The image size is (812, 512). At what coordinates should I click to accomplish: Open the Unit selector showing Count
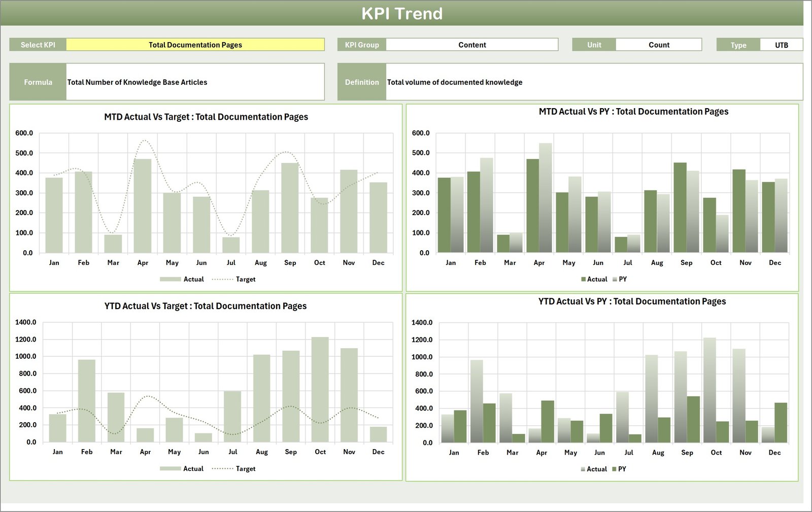[658, 45]
